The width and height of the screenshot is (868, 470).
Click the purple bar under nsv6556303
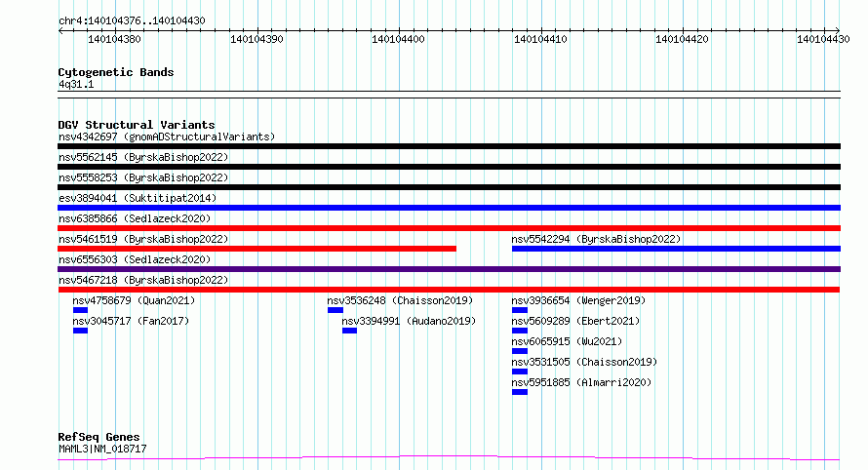click(449, 269)
